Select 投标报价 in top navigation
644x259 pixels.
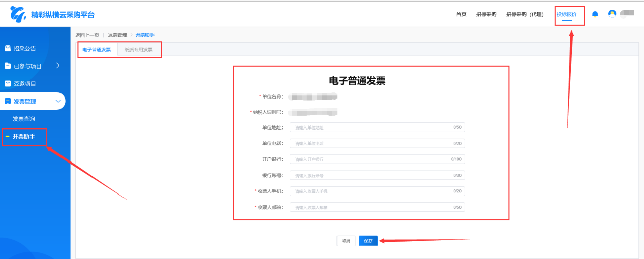coord(566,14)
